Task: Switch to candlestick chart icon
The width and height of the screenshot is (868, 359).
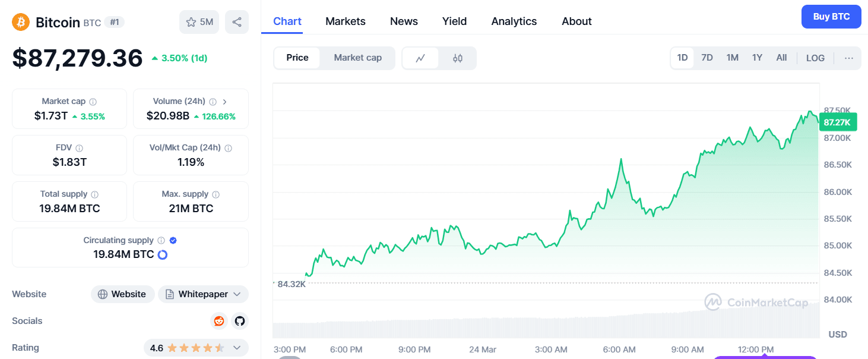Action: [457, 58]
